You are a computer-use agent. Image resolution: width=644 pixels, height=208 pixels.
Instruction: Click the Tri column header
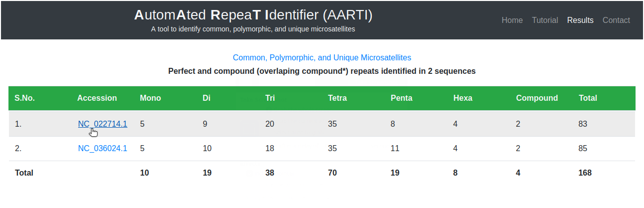pyautogui.click(x=270, y=98)
